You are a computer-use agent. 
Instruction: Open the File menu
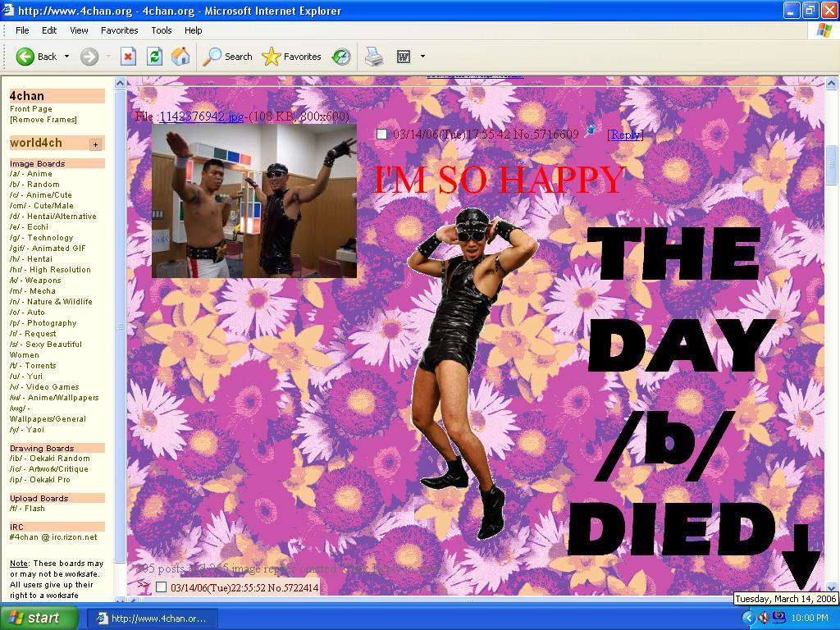22,30
